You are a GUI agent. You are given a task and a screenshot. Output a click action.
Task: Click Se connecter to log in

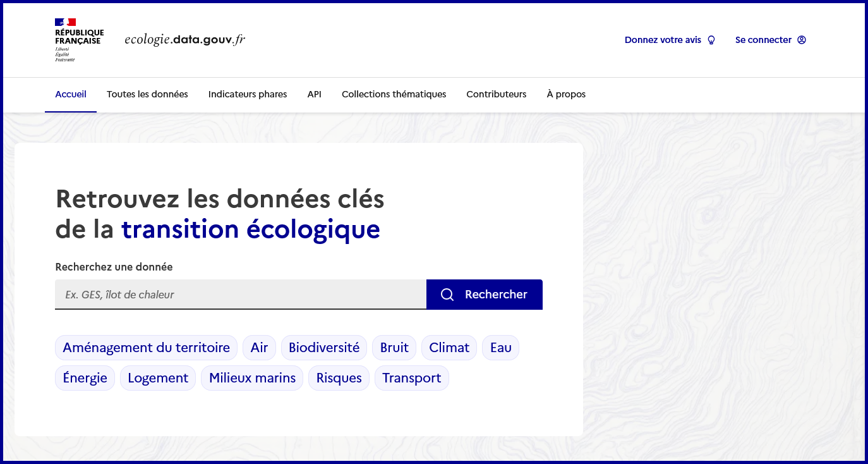click(763, 40)
